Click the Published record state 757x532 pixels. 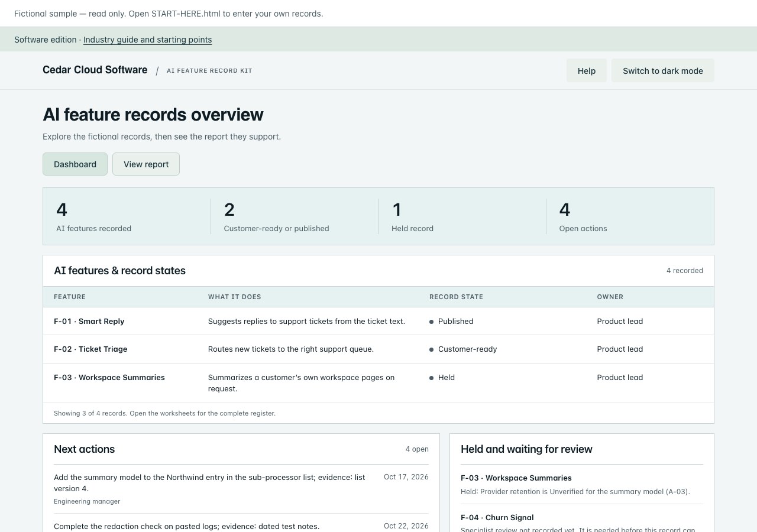[x=451, y=322]
